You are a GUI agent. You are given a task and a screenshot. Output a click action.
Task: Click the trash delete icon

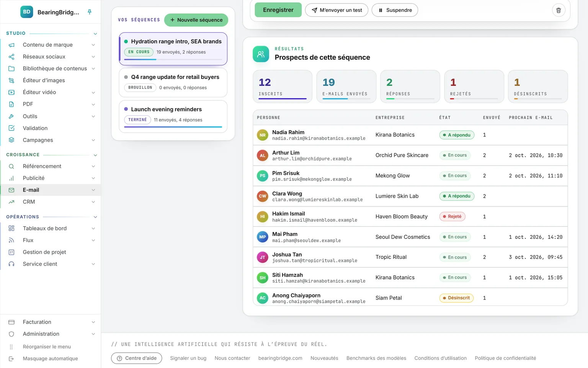559,10
